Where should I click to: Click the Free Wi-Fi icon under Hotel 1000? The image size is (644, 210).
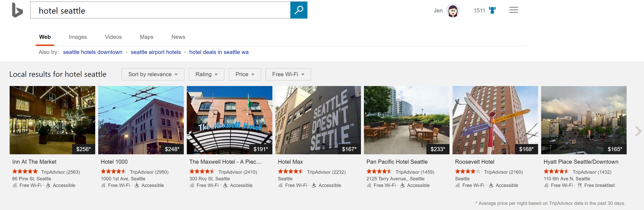pos(103,185)
